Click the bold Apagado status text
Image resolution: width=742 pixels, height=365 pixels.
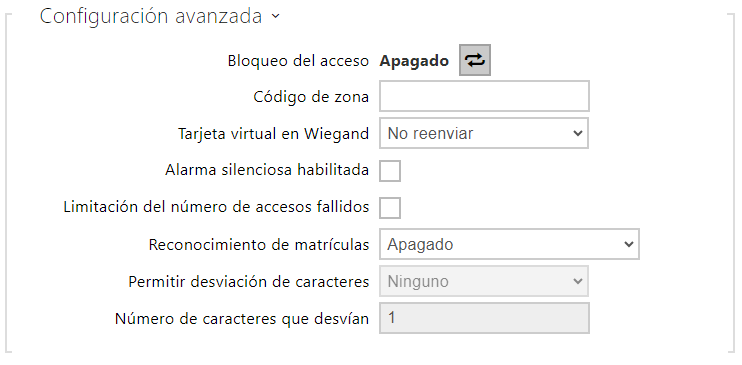414,61
